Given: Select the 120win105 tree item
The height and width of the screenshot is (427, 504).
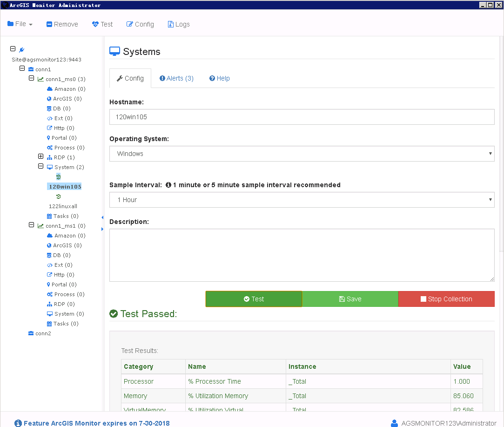Looking at the screenshot, I should click(65, 186).
